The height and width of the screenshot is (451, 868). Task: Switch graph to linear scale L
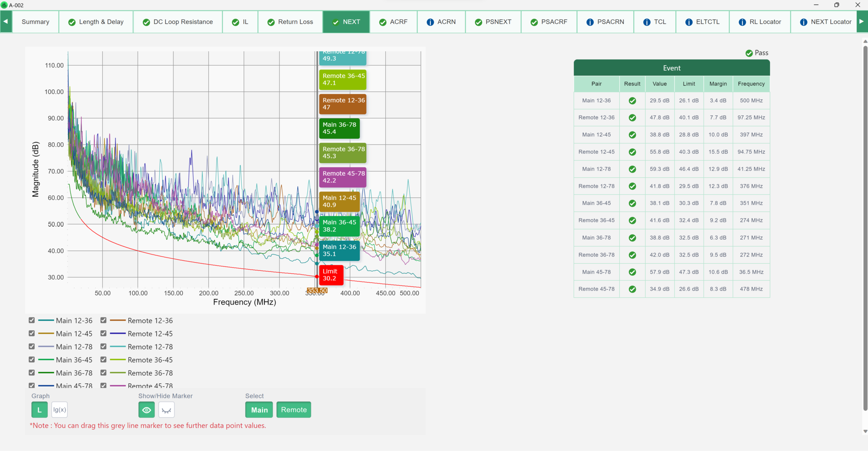pos(39,410)
